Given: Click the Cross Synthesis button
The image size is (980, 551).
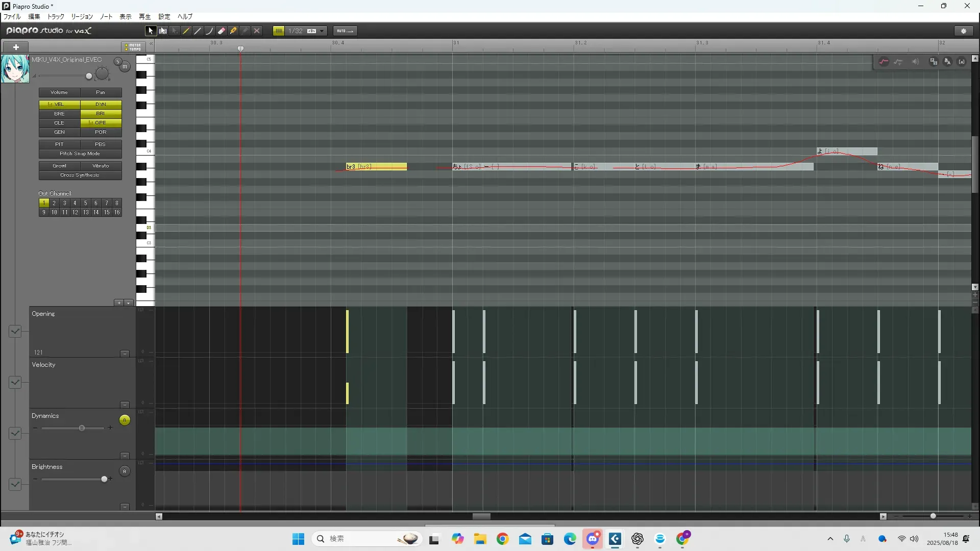Looking at the screenshot, I should [80, 175].
